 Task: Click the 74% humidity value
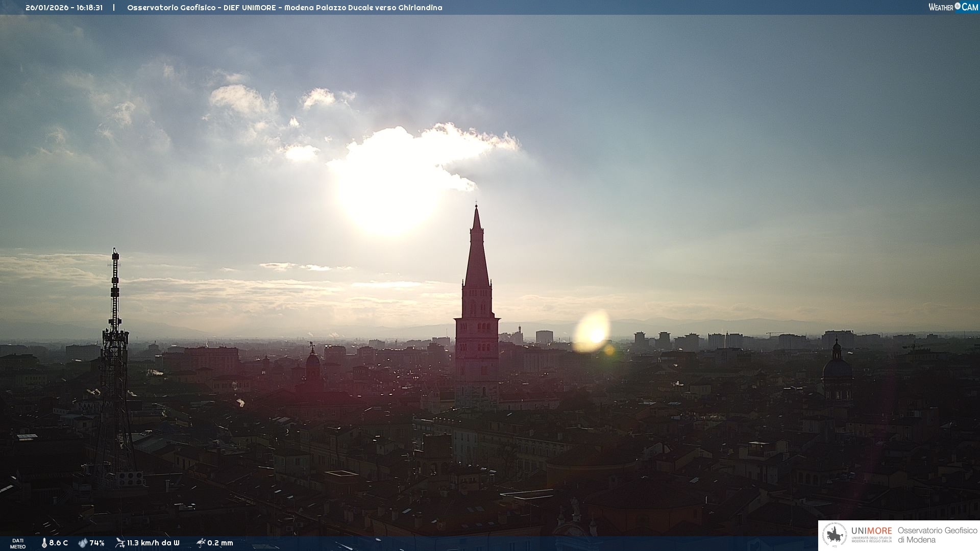coord(97,543)
